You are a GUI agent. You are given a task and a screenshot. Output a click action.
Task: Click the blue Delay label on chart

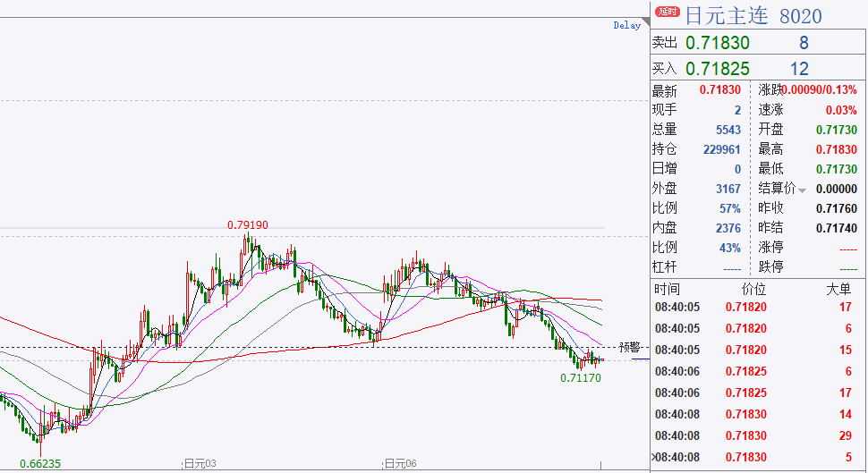(626, 25)
